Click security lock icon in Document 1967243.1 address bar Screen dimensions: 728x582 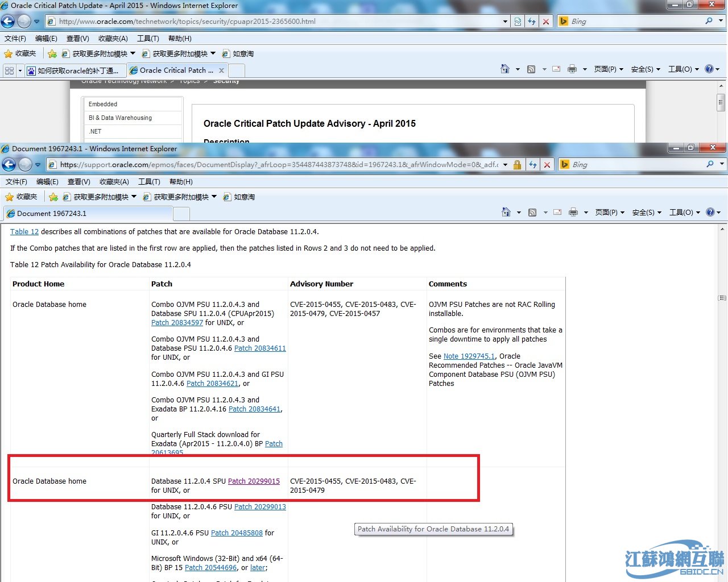coord(518,165)
